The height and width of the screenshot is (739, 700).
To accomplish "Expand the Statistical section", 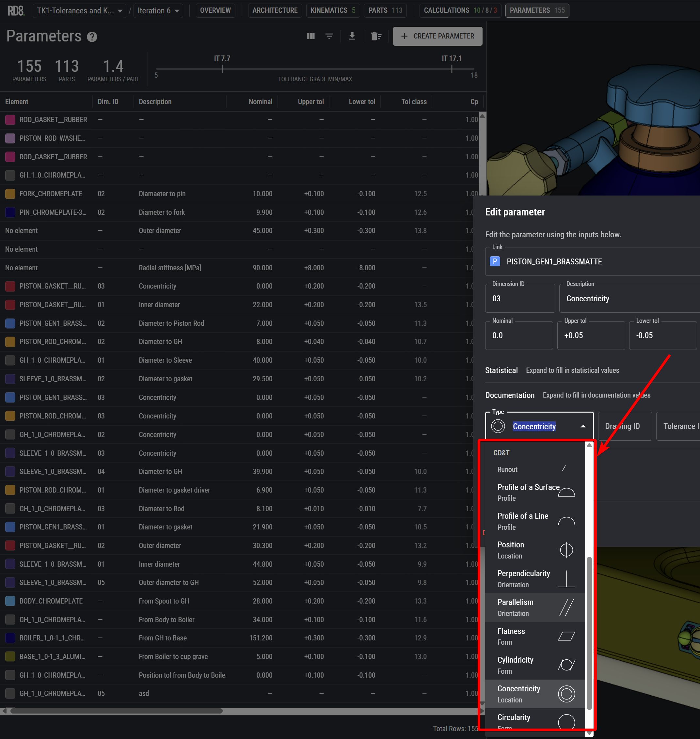I will click(x=501, y=370).
